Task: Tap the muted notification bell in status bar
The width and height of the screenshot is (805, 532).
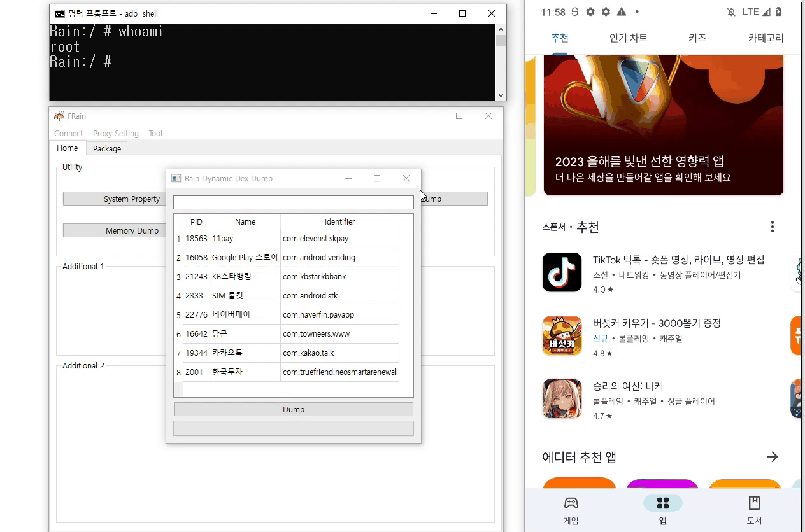Action: [731, 12]
